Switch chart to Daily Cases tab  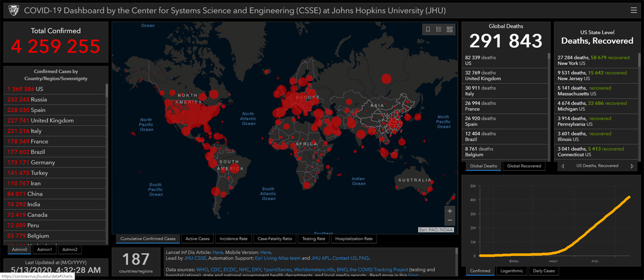tap(544, 271)
